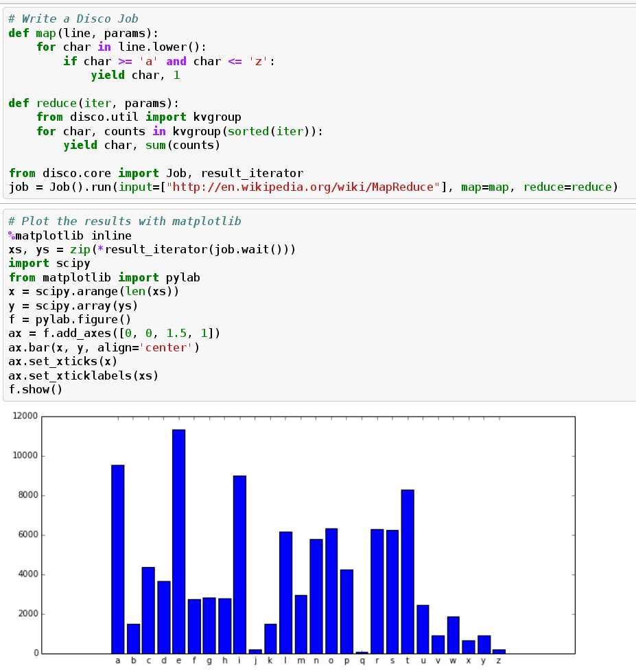
Task: Click the blue bar for letter i
Action: (240, 564)
